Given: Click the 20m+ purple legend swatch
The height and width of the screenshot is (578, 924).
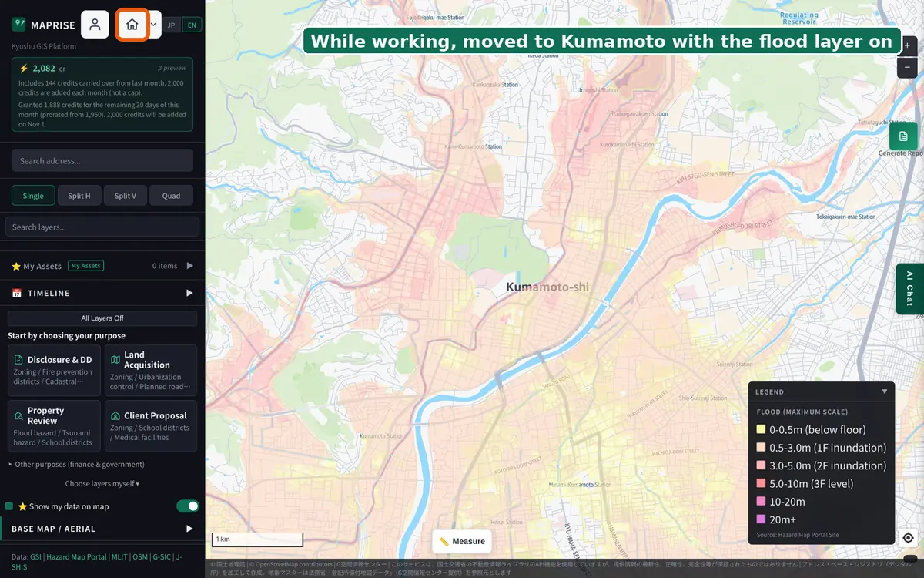Looking at the screenshot, I should pyautogui.click(x=761, y=519).
